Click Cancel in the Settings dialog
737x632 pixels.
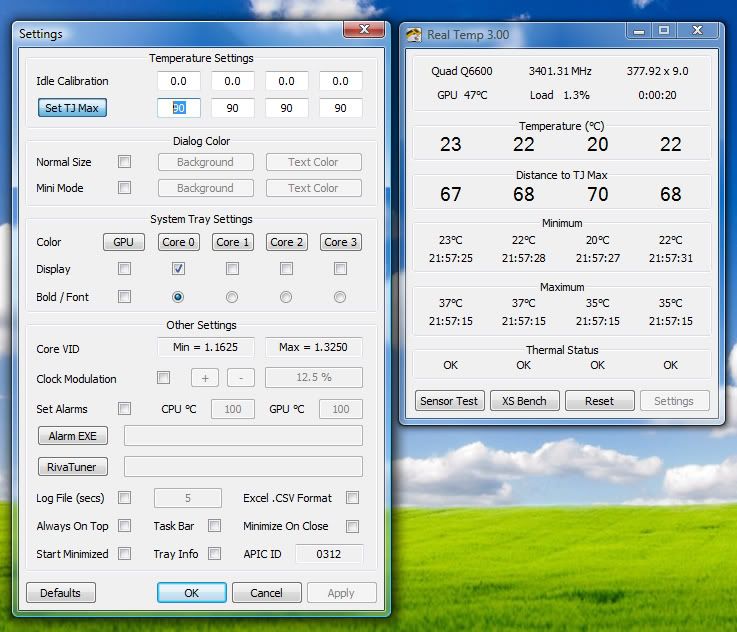(267, 593)
